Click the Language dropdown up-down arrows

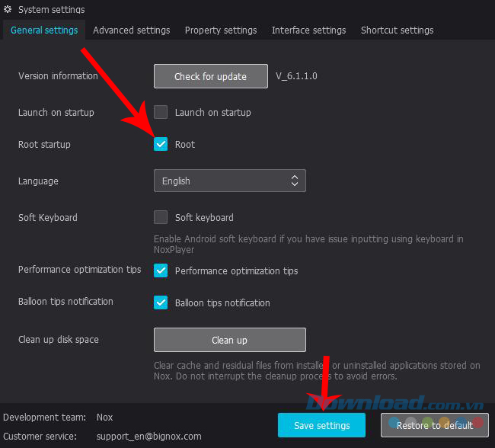295,181
